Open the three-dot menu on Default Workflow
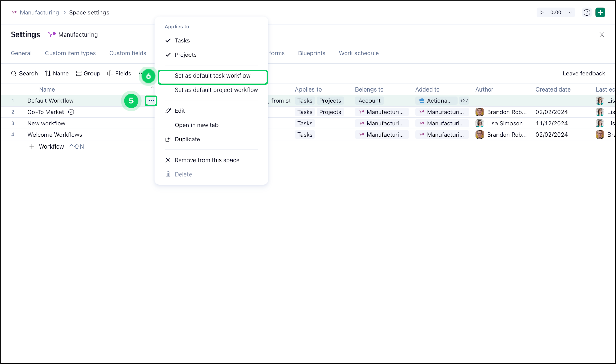The image size is (616, 364). pos(151,101)
